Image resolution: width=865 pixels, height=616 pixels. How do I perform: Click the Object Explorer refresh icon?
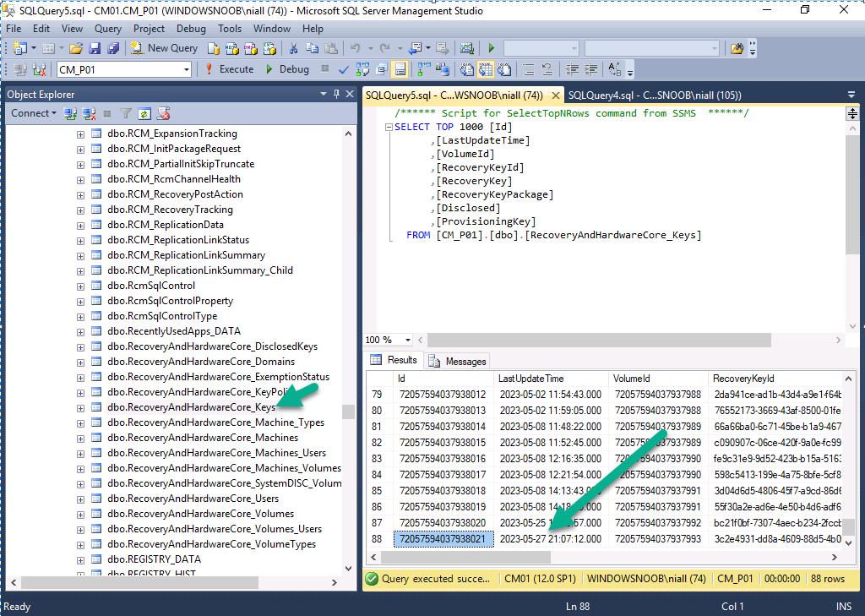[144, 114]
